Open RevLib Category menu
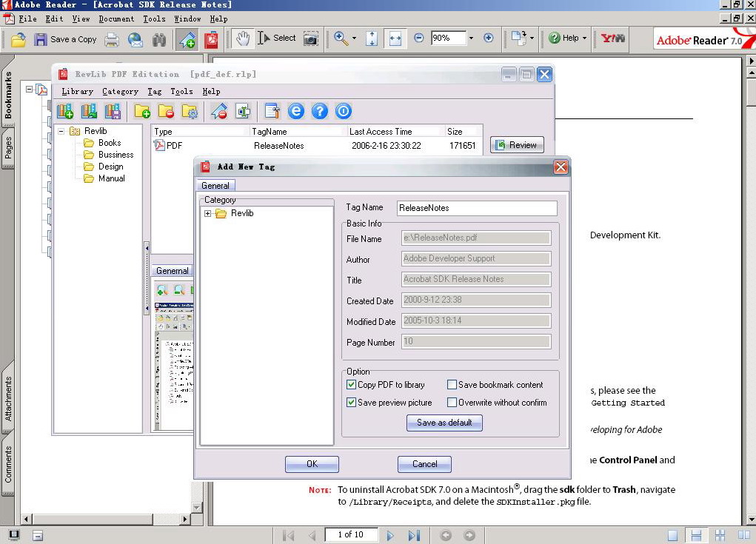 (x=120, y=91)
